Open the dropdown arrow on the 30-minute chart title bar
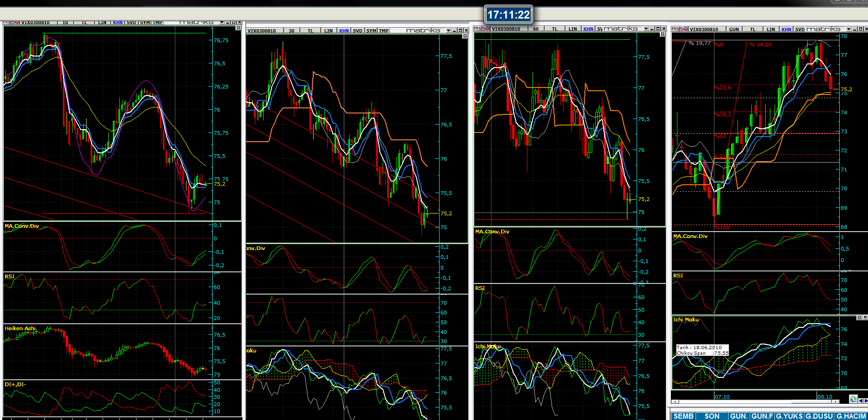Image resolution: width=868 pixels, height=420 pixels. click(x=448, y=31)
